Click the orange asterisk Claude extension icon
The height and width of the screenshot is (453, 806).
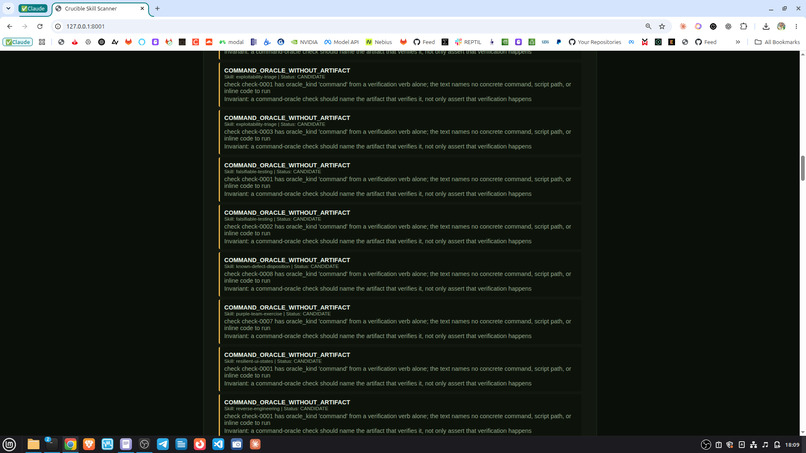click(x=683, y=26)
